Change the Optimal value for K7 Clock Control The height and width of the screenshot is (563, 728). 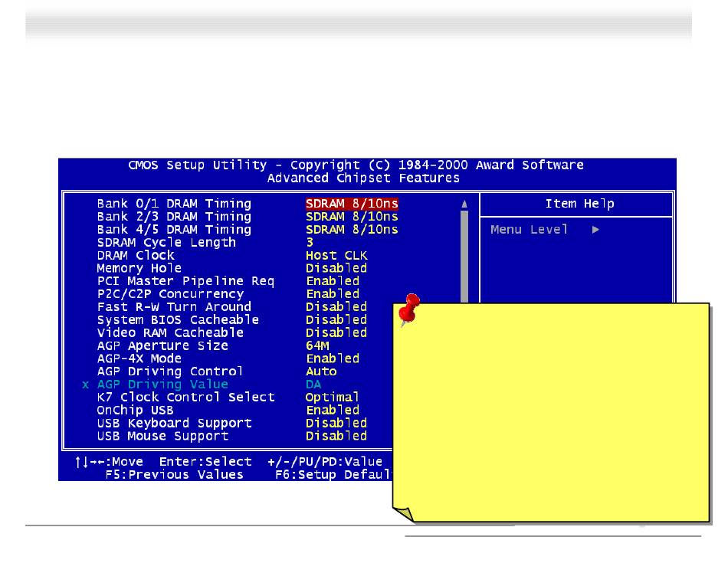point(333,398)
